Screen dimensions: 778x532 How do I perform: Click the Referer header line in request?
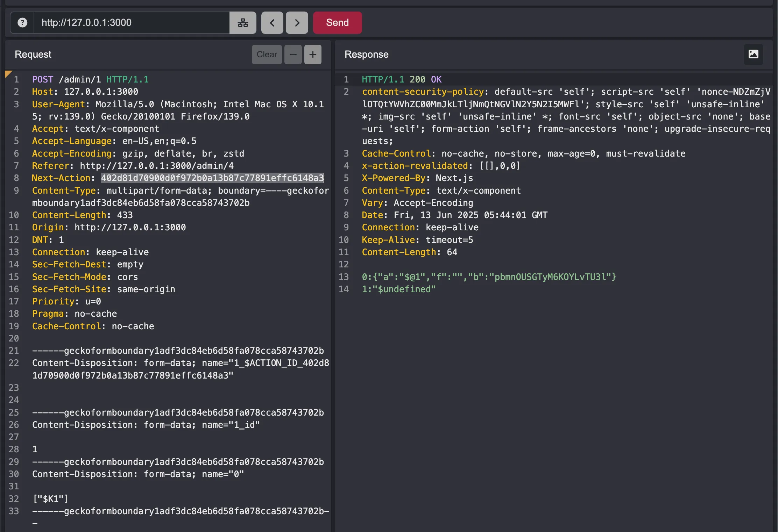click(133, 166)
